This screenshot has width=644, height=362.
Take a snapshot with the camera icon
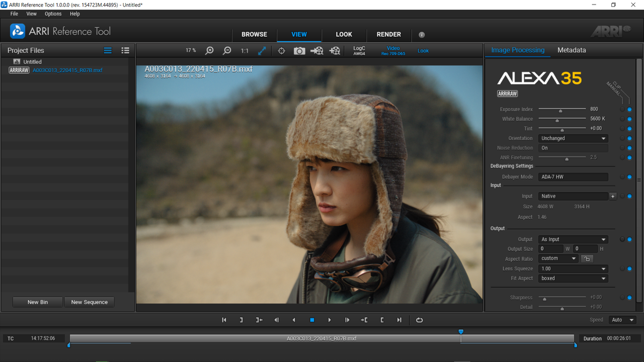tap(299, 51)
